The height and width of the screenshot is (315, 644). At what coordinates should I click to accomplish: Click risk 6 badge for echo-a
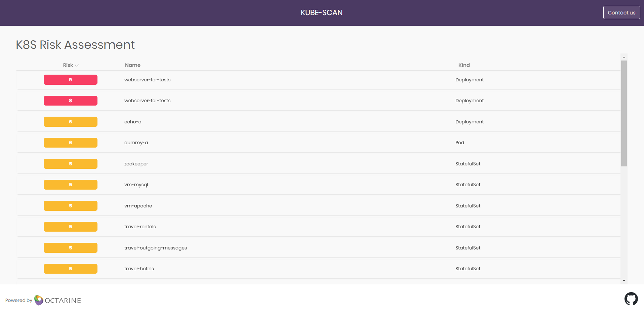click(x=71, y=122)
